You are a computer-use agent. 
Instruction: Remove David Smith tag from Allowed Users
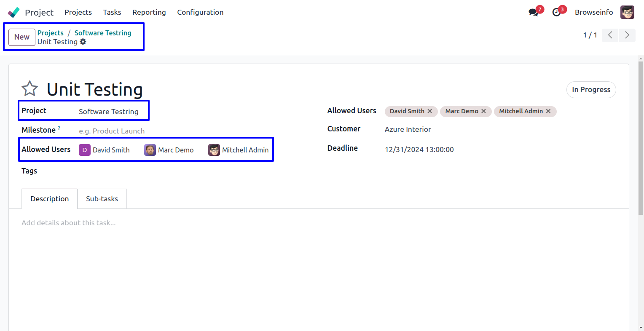tap(430, 111)
